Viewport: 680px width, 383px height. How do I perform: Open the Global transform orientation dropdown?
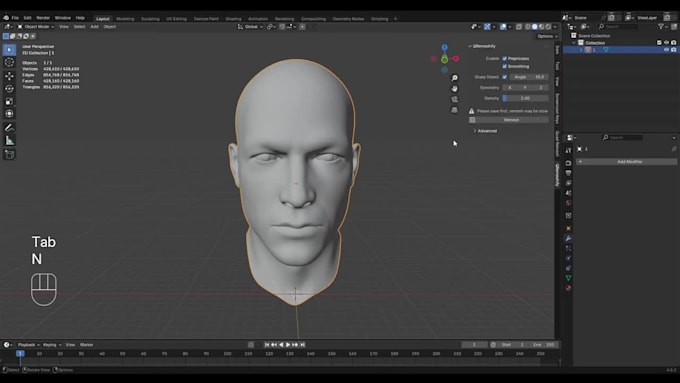click(x=250, y=26)
